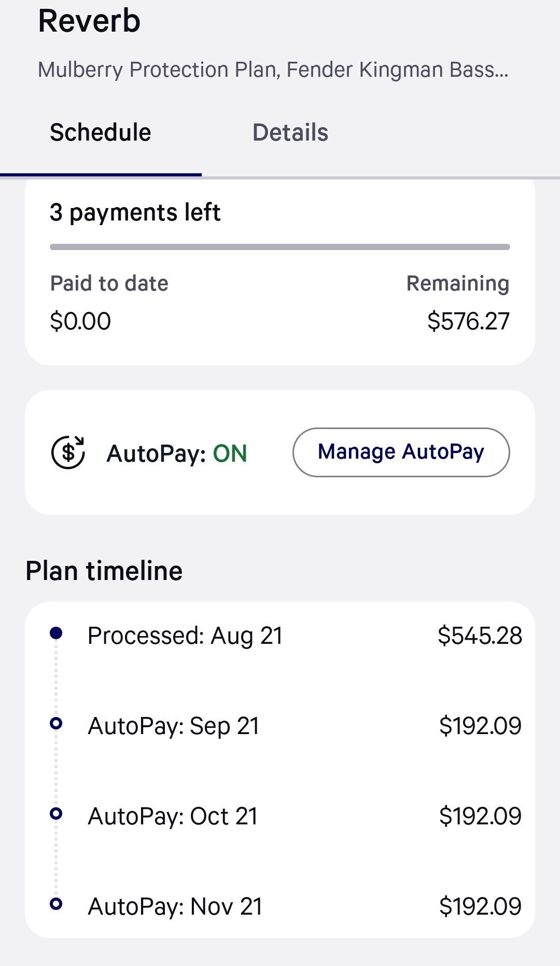Image resolution: width=560 pixels, height=966 pixels.
Task: Tap the $545.28 processed amount
Action: click(x=480, y=636)
